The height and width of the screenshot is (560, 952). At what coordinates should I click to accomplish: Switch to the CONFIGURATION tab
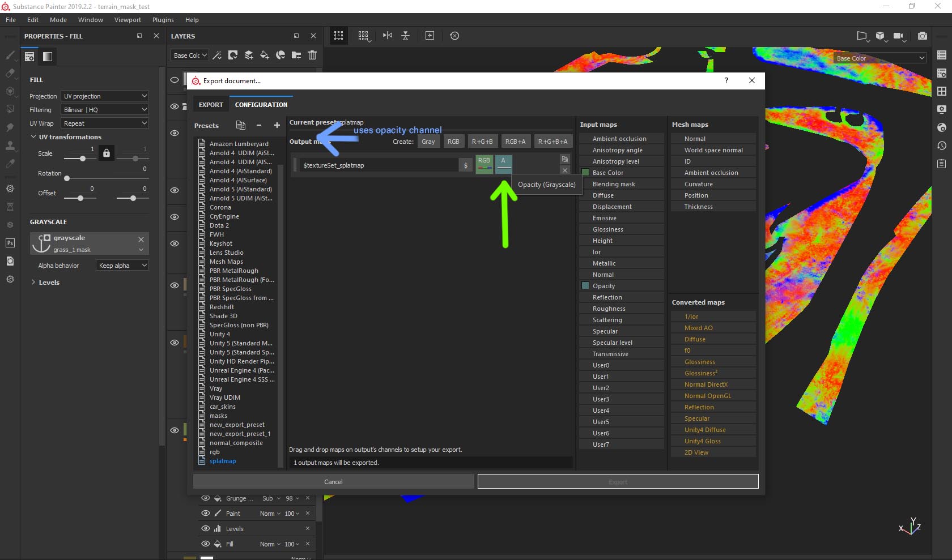click(x=261, y=105)
